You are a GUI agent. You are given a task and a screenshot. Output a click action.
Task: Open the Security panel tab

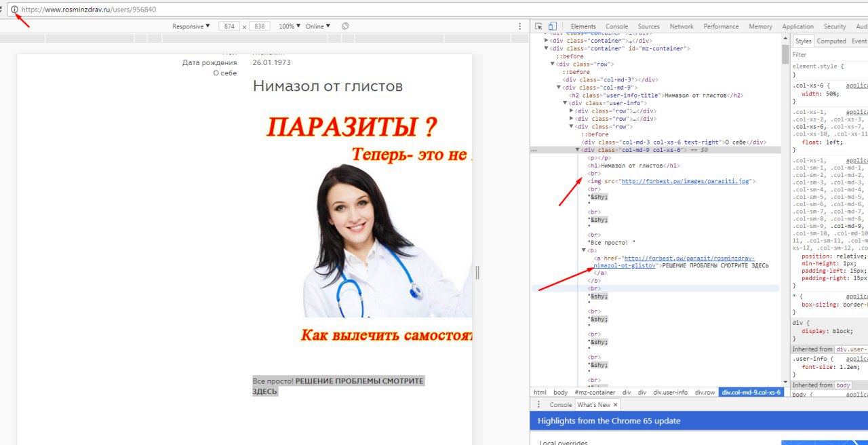tap(835, 26)
